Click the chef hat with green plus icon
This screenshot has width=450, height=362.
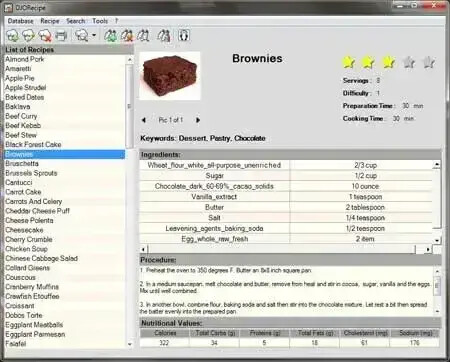tap(13, 35)
